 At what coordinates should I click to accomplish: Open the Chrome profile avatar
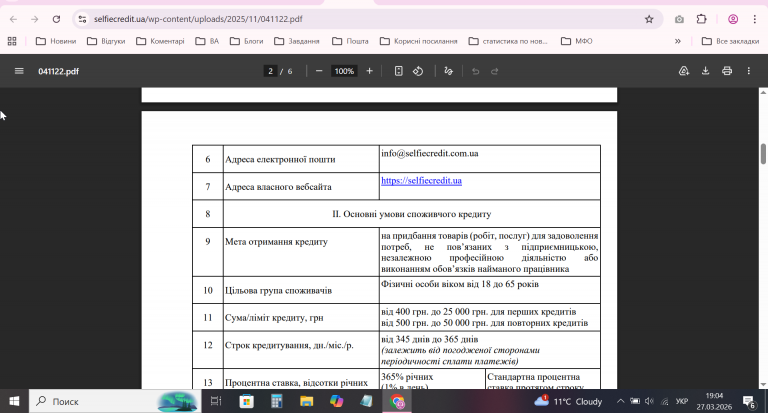(733, 19)
